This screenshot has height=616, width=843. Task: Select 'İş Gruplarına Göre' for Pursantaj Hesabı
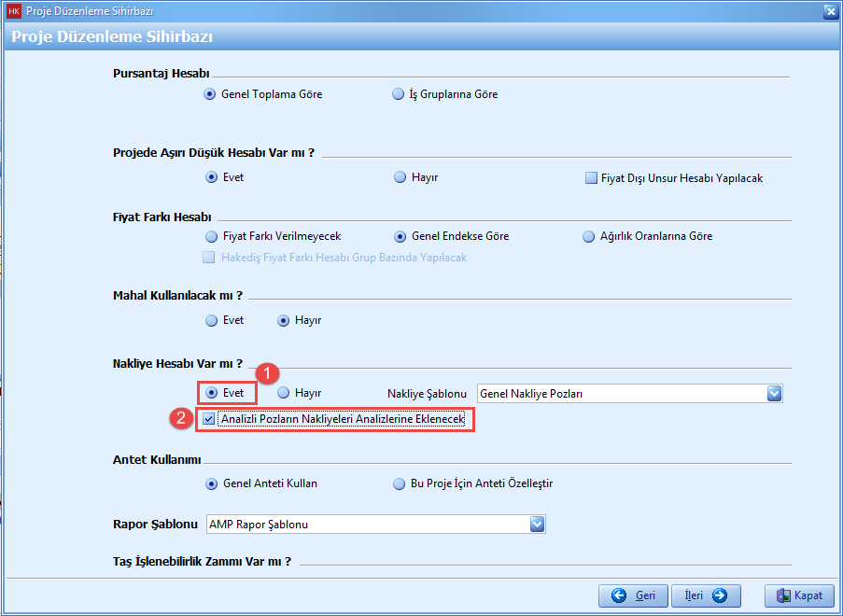click(x=400, y=94)
